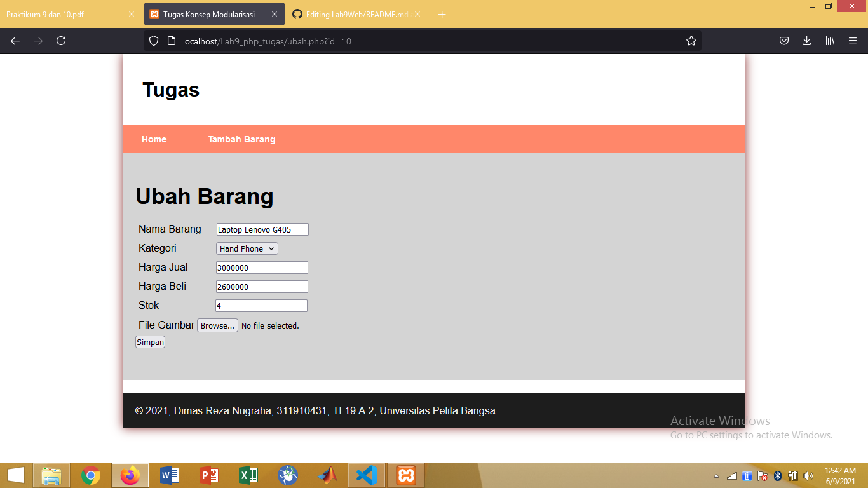
Task: Click Browse to choose a file gambar
Action: click(217, 325)
